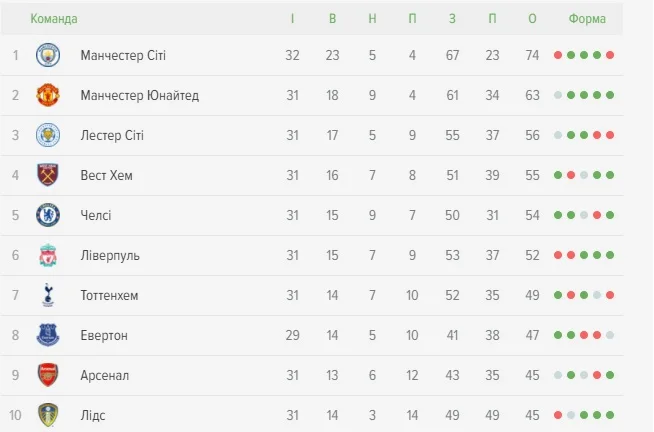Click the Leicester City club crest
Image resolution: width=654 pixels, height=432 pixels.
tap(48, 135)
